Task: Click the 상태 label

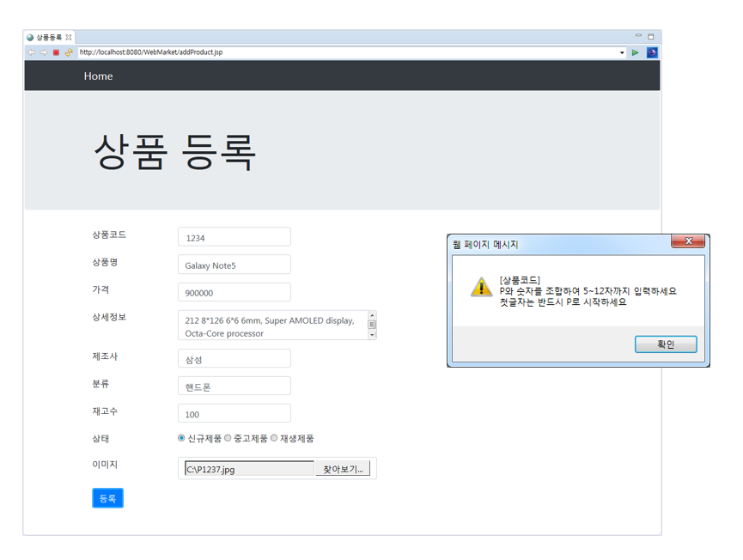Action: pos(100,439)
